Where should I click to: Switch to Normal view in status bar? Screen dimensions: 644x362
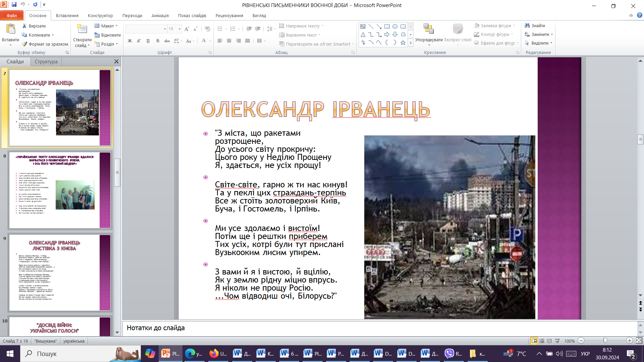tap(534, 341)
